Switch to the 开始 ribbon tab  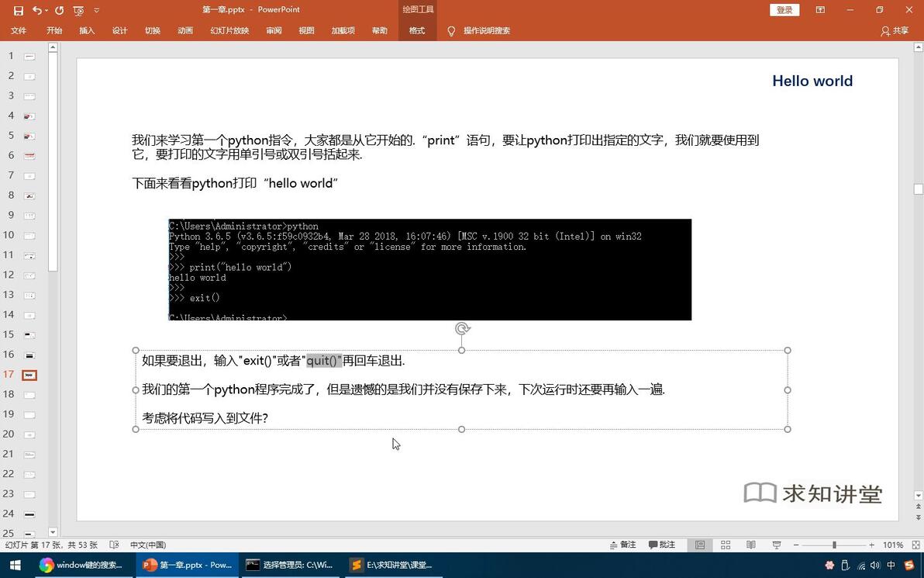54,31
